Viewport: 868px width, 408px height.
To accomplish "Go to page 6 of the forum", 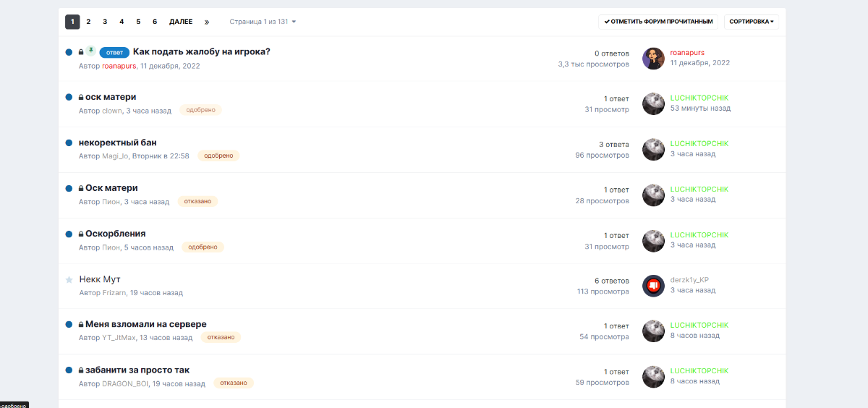I will point(155,22).
